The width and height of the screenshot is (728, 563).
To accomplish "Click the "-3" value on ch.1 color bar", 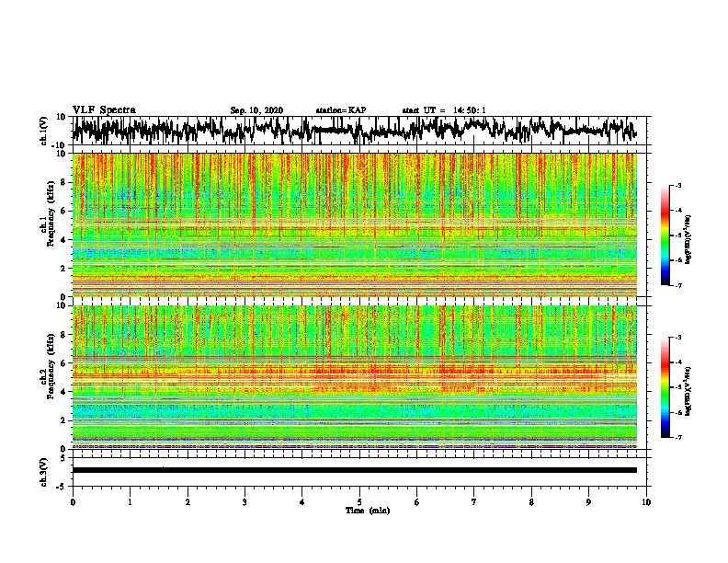I will (x=678, y=185).
